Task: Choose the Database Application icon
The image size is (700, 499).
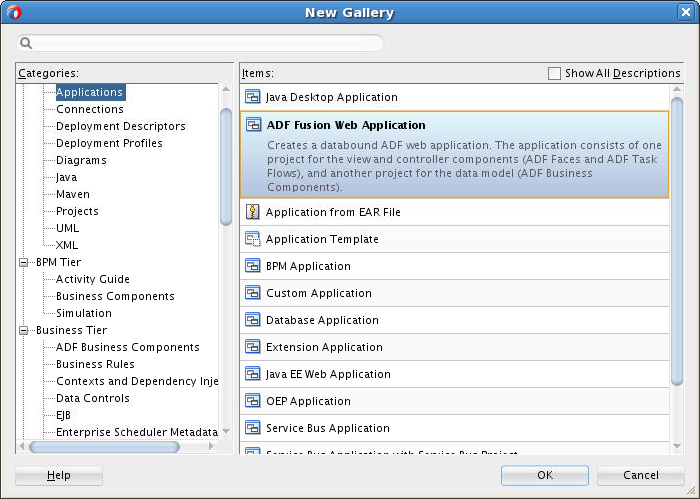Action: [253, 320]
